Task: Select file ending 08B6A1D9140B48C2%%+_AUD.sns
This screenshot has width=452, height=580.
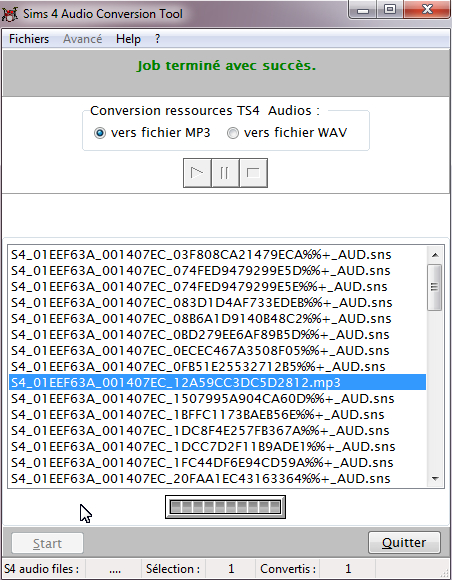Action: point(217,318)
